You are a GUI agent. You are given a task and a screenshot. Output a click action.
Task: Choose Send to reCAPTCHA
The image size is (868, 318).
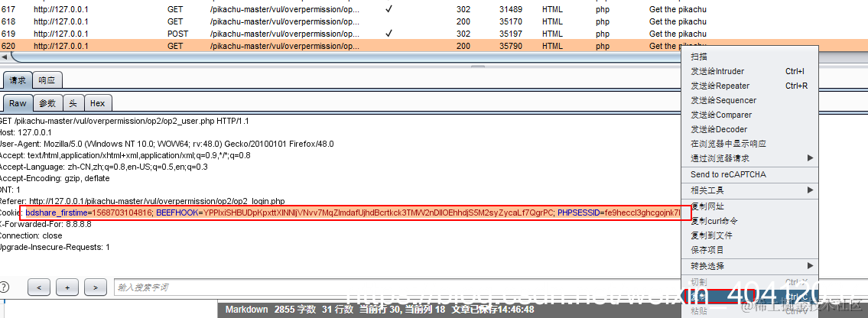749,174
